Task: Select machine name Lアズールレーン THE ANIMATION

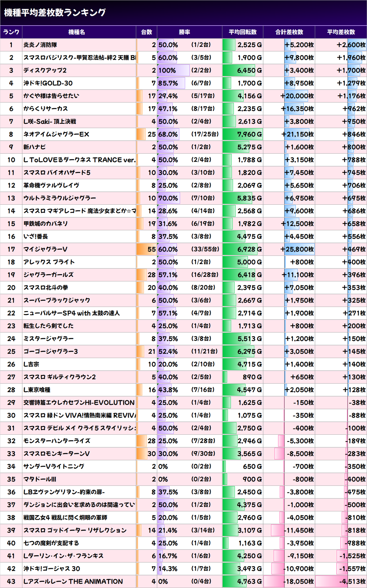Action: pos(73,582)
